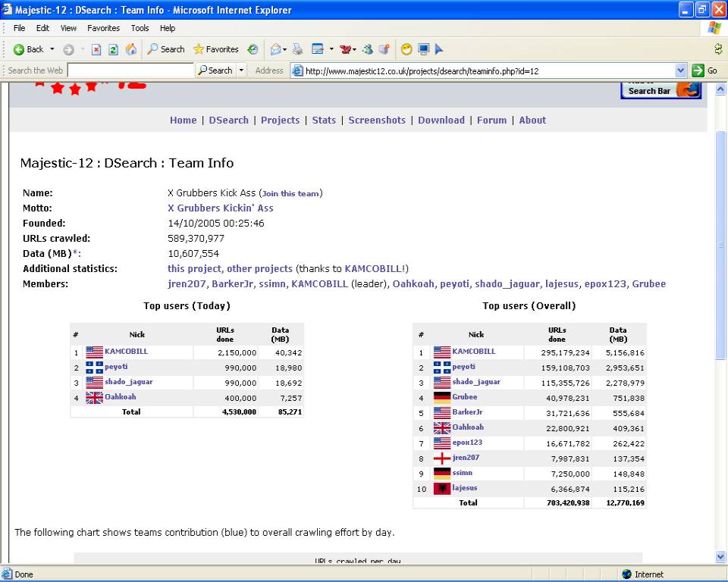Go to the Home page icon

coord(131,49)
